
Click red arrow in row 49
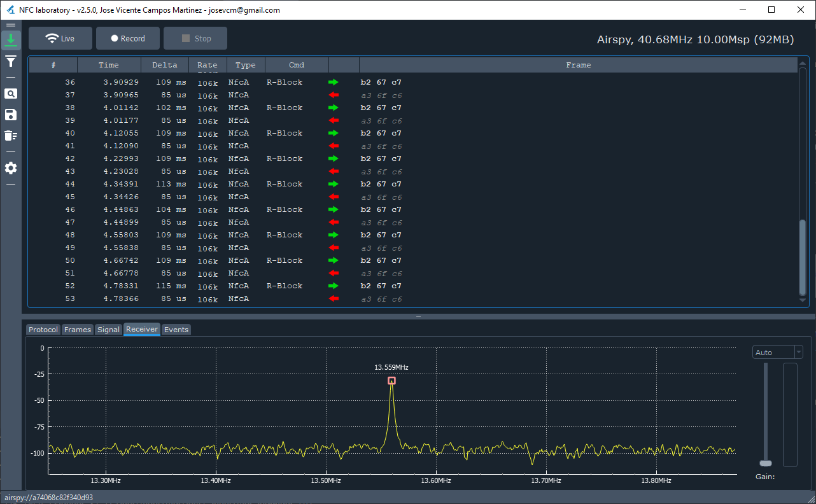click(334, 248)
